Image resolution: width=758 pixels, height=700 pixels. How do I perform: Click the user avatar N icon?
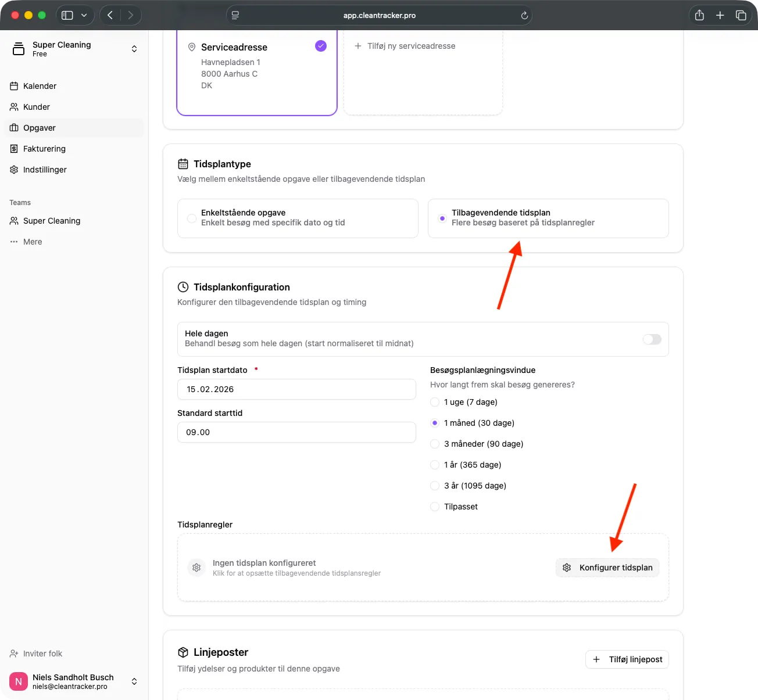19,681
